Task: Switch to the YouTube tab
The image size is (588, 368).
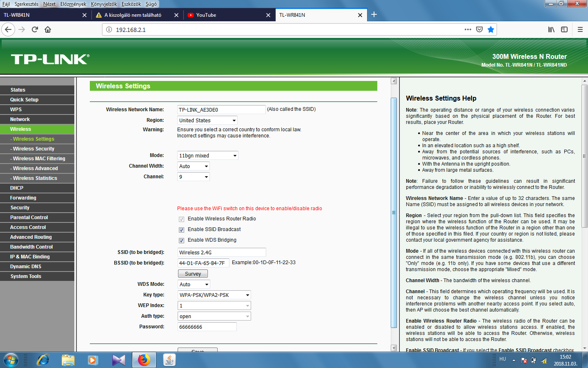Action: click(x=229, y=15)
